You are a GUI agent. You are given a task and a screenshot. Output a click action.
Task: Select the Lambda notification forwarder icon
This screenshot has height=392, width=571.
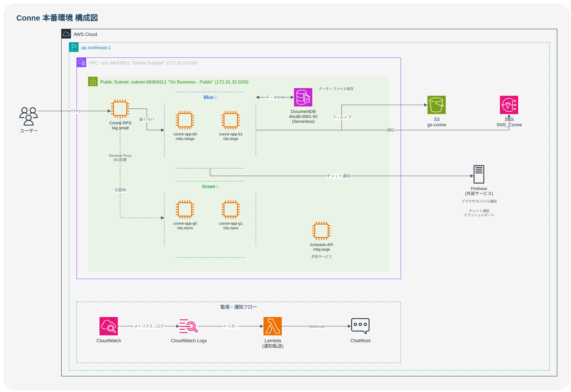[x=272, y=326]
